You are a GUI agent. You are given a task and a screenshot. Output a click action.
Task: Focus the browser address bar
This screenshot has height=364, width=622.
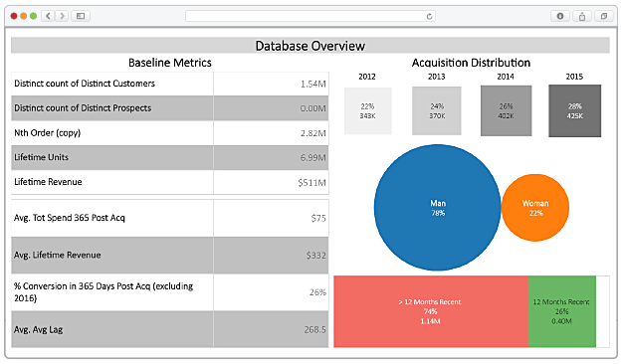[311, 16]
